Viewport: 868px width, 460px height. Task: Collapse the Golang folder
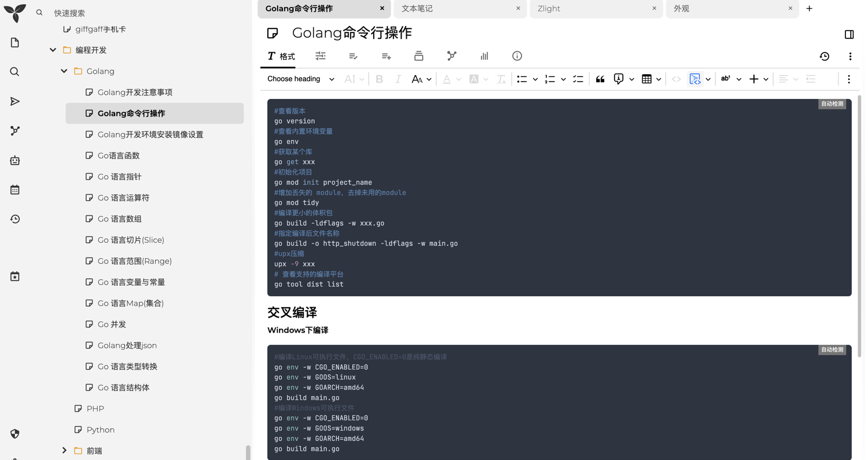click(64, 71)
